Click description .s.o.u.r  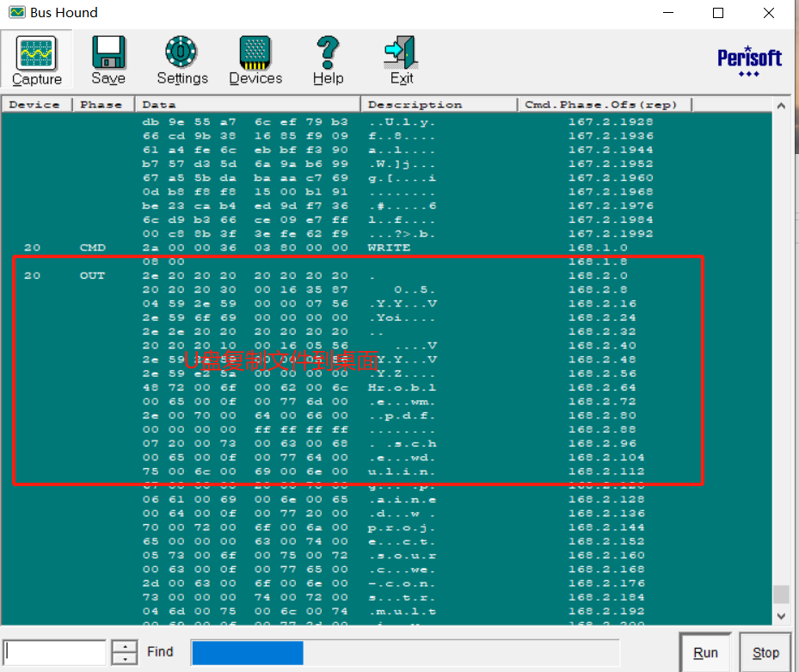pos(402,555)
